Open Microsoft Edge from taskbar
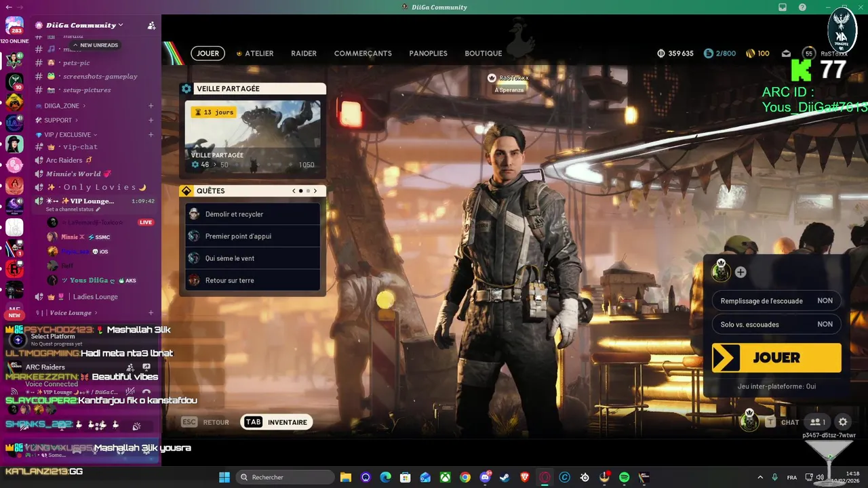The image size is (868, 488). [386, 477]
